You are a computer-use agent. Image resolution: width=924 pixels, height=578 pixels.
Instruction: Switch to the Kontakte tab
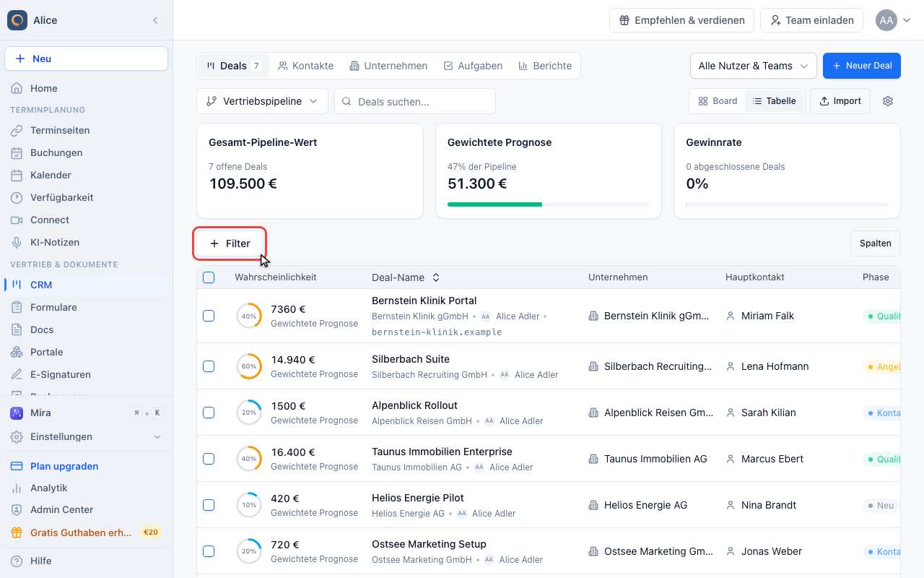pyautogui.click(x=306, y=66)
